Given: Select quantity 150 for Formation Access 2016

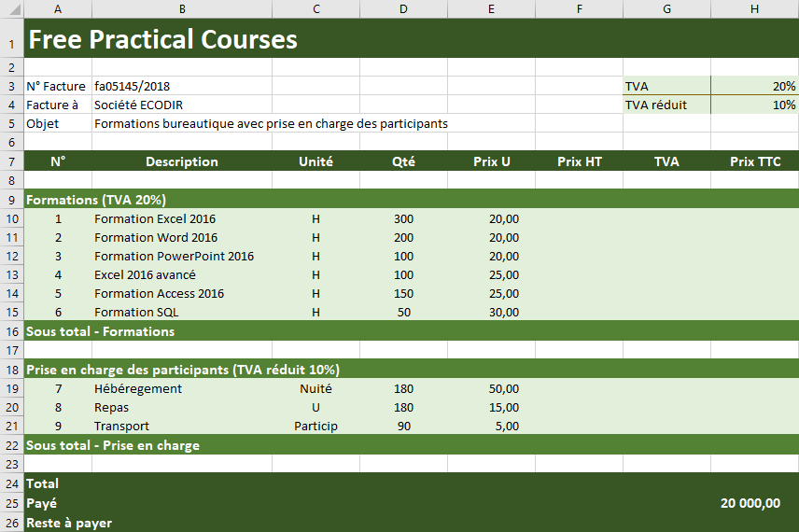Looking at the screenshot, I should [x=403, y=293].
